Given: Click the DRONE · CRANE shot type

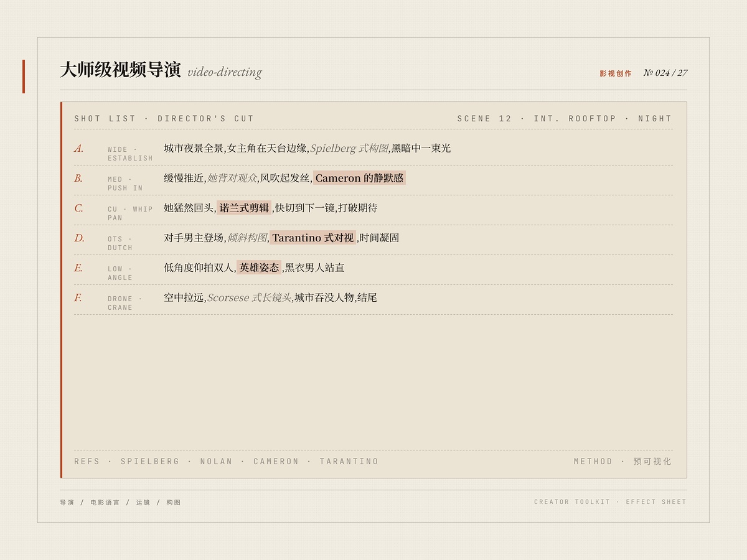Looking at the screenshot, I should pos(125,303).
